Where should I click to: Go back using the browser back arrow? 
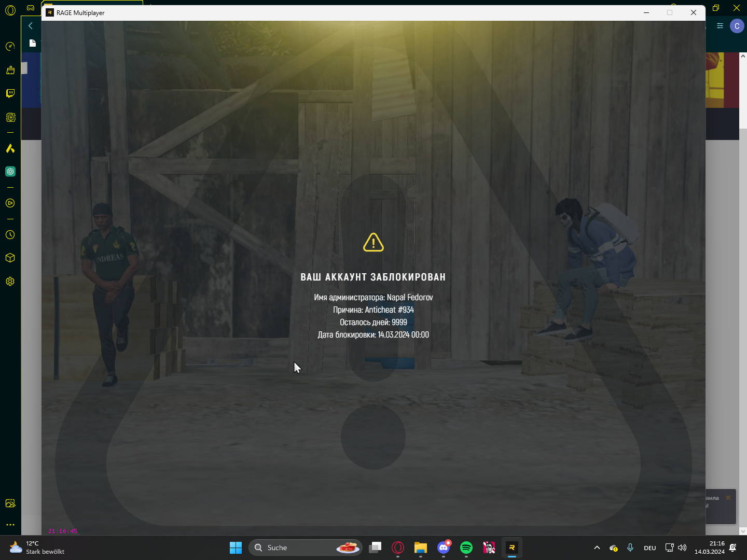(30, 25)
